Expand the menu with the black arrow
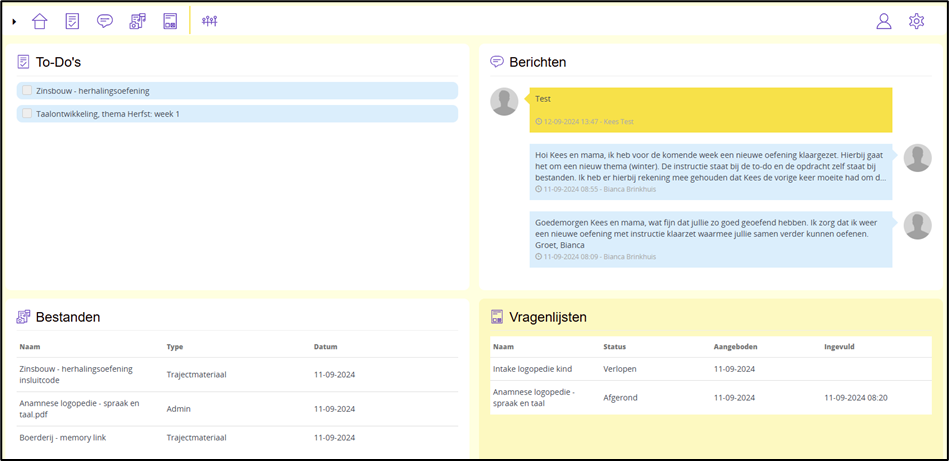 [14, 21]
